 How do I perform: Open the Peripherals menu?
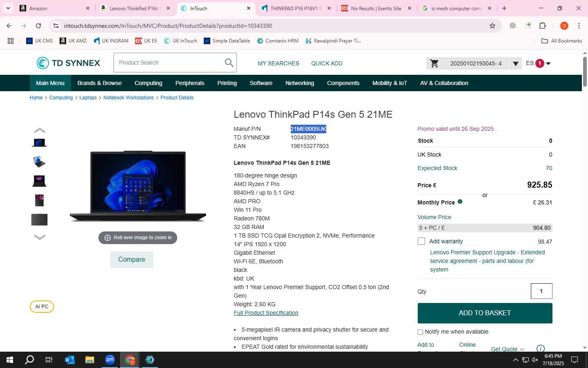190,83
